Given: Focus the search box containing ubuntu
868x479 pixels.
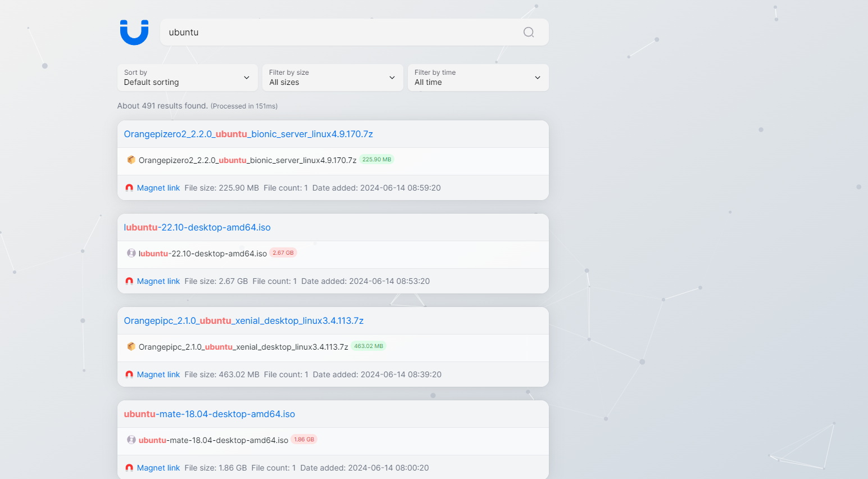Looking at the screenshot, I should (x=355, y=32).
